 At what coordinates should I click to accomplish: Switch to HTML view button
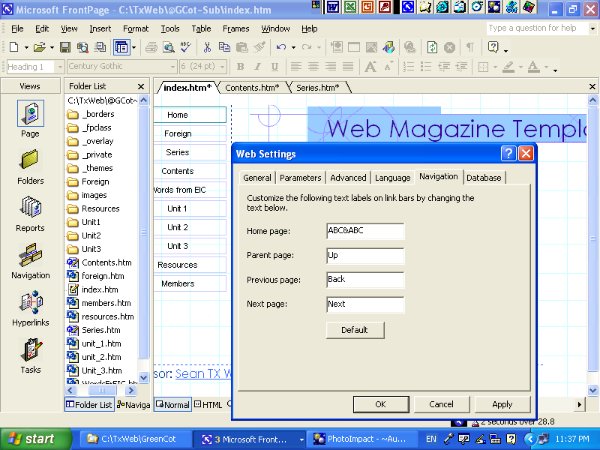click(x=208, y=404)
